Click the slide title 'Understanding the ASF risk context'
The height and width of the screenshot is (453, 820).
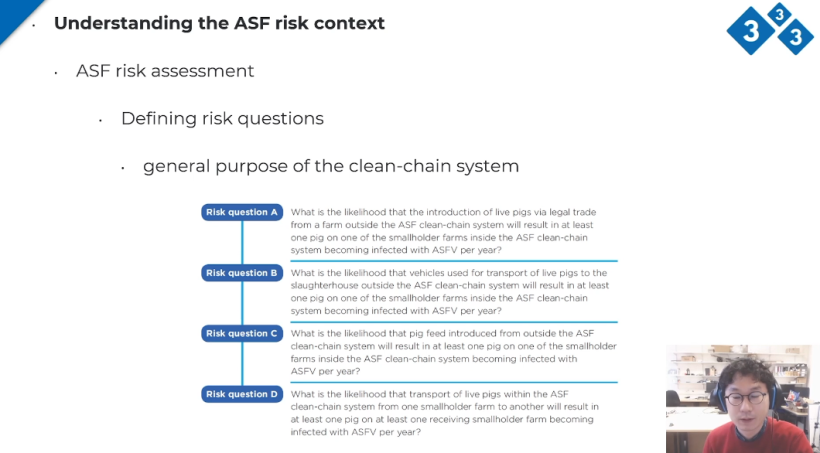220,23
